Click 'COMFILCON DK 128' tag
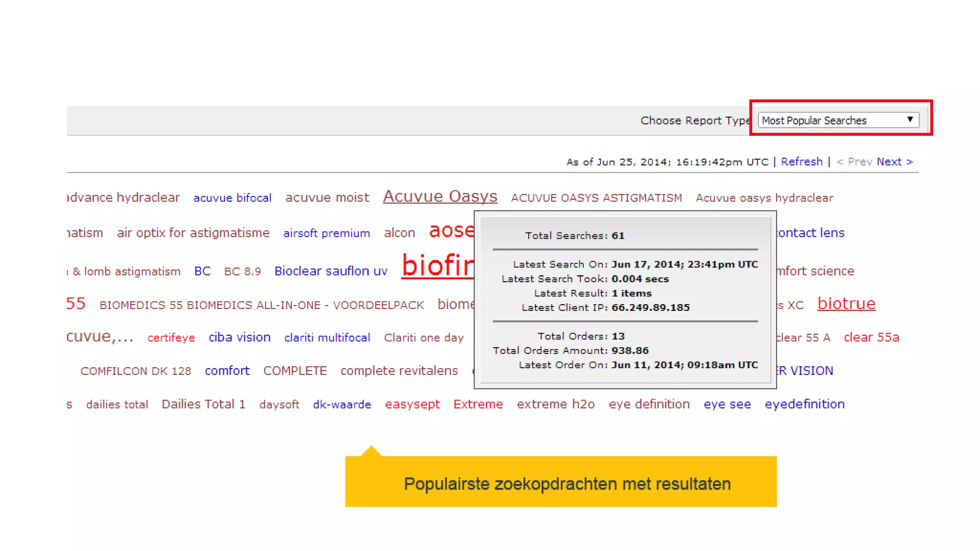The height and width of the screenshot is (551, 980). pyautogui.click(x=135, y=371)
